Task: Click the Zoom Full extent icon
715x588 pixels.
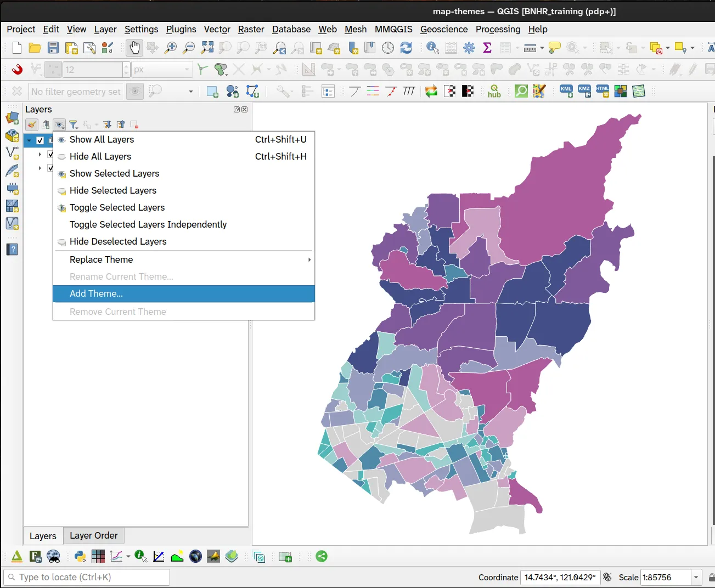Action: point(207,48)
